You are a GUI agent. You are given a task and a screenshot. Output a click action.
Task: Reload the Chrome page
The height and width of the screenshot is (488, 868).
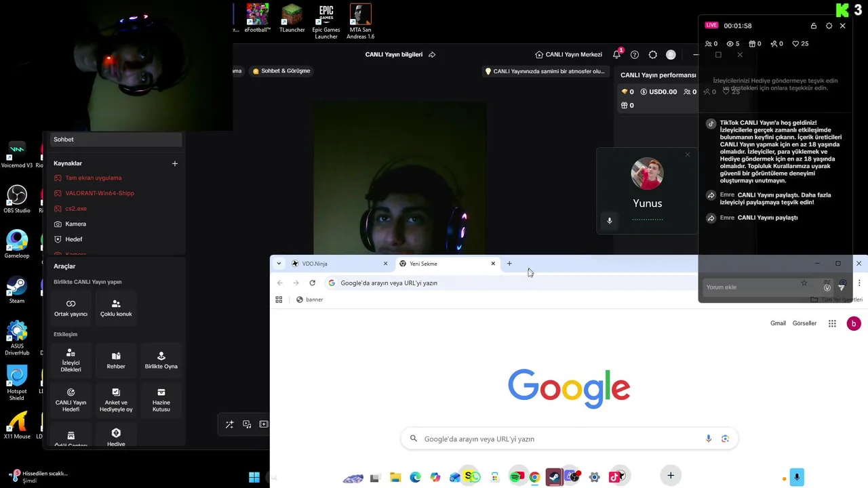pyautogui.click(x=312, y=283)
